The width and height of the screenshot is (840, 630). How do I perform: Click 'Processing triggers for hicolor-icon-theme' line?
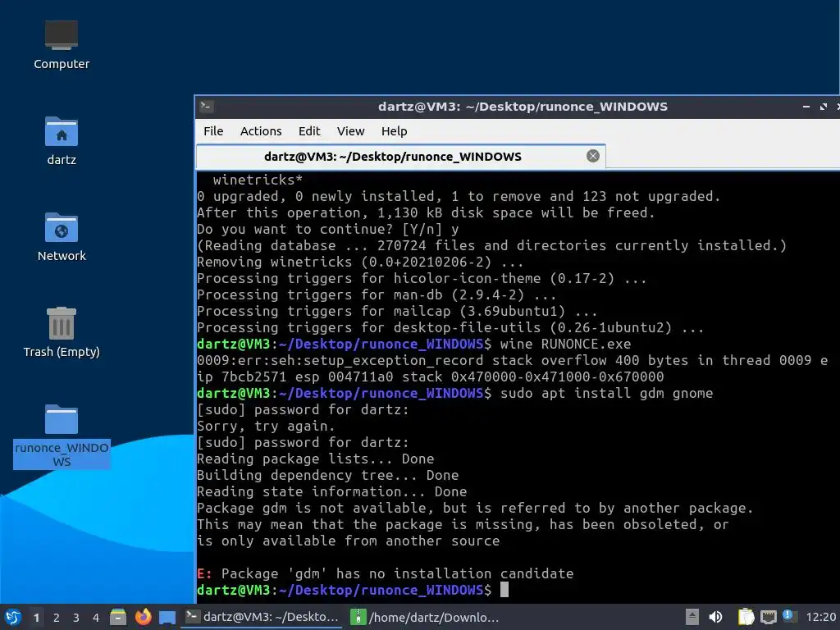click(422, 279)
